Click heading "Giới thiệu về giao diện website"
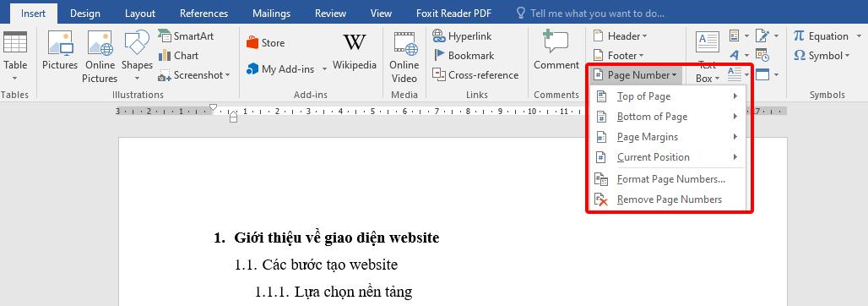 (x=337, y=238)
